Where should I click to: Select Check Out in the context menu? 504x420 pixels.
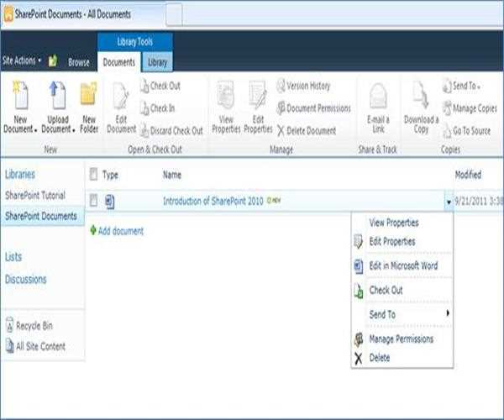[386, 290]
